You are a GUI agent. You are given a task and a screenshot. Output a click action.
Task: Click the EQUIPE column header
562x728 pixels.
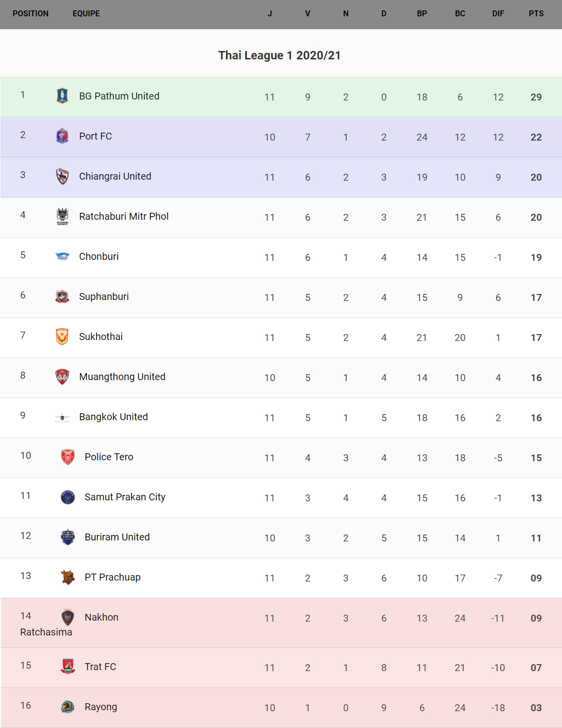pos(86,14)
